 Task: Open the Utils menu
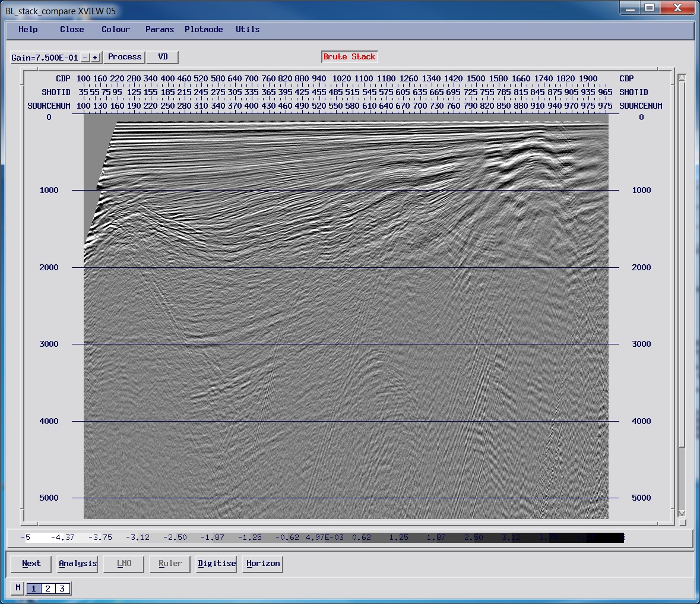(247, 29)
